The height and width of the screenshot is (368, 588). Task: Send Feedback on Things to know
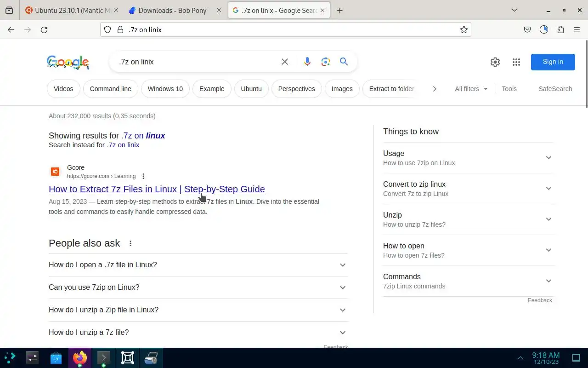(540, 300)
